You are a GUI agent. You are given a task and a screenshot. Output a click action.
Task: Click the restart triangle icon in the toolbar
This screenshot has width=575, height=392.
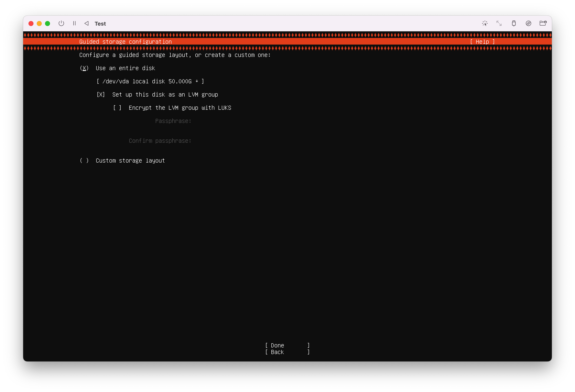pyautogui.click(x=86, y=24)
